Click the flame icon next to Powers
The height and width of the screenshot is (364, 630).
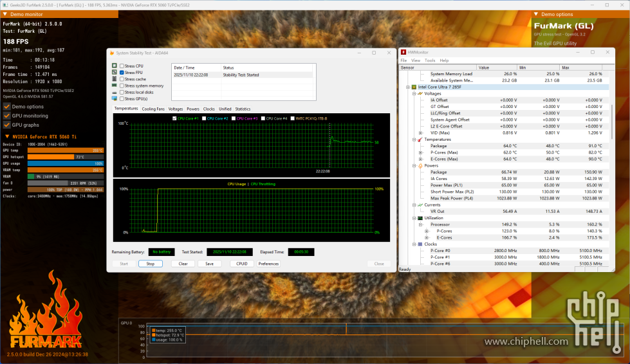(x=420, y=165)
